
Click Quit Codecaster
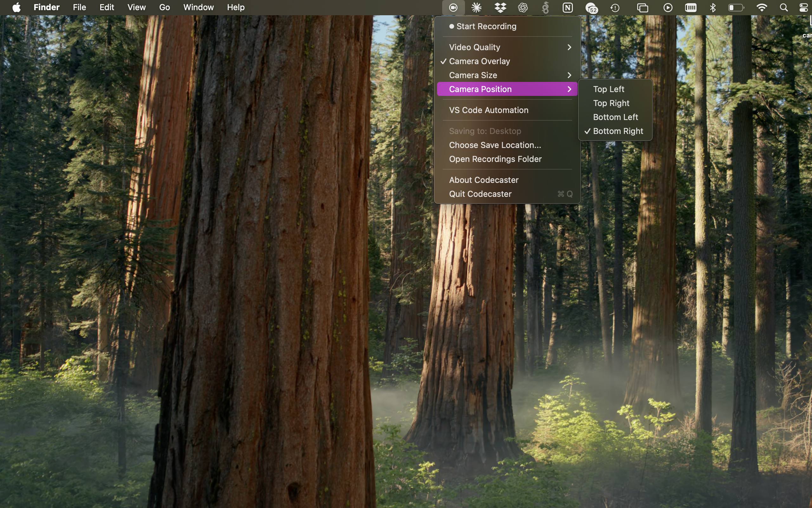coord(507,194)
